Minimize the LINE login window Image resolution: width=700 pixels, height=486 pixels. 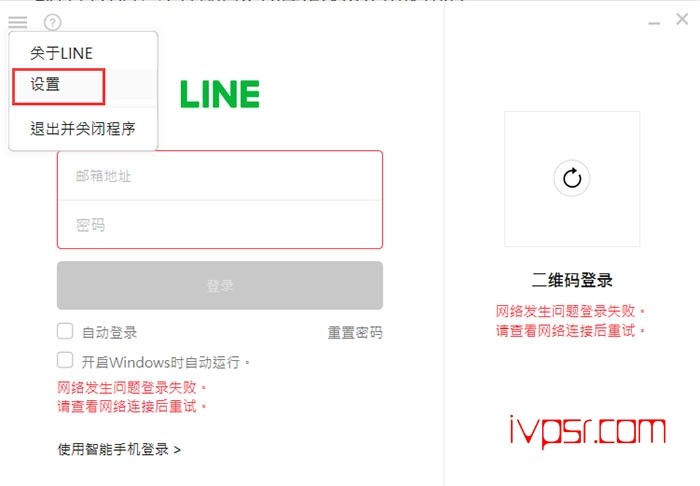coord(654,22)
